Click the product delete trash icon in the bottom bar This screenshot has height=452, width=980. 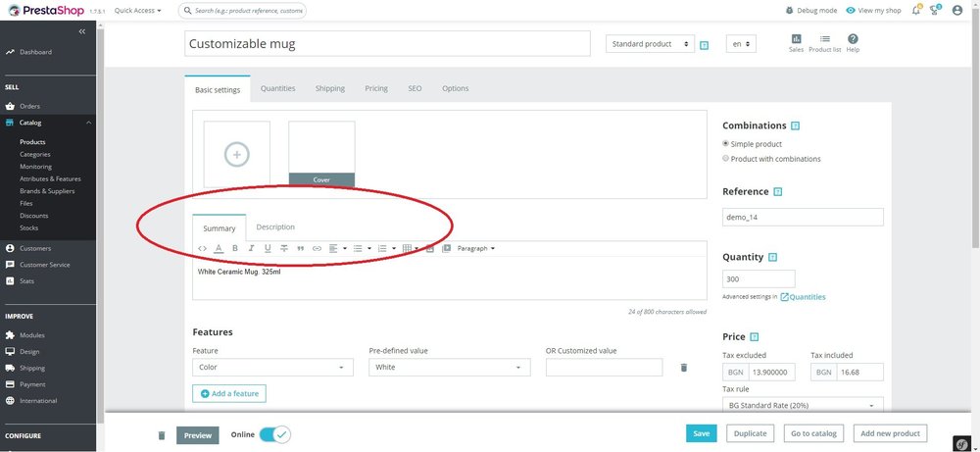(162, 435)
